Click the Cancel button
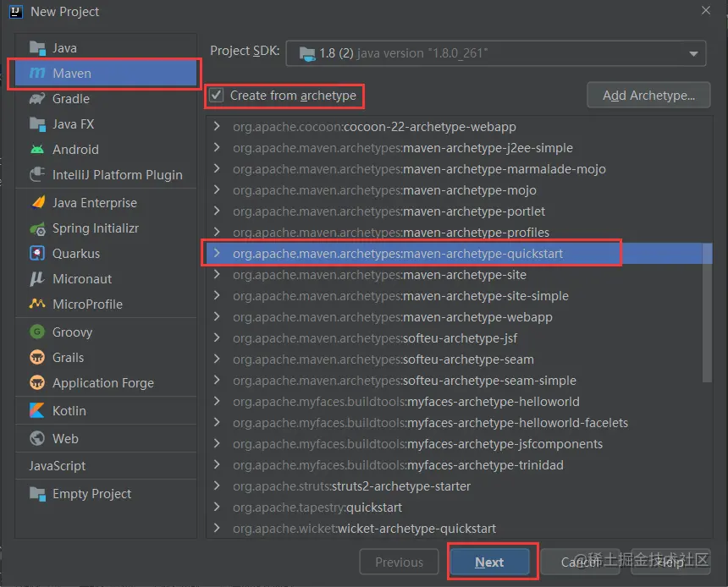The height and width of the screenshot is (587, 728). pos(581,562)
